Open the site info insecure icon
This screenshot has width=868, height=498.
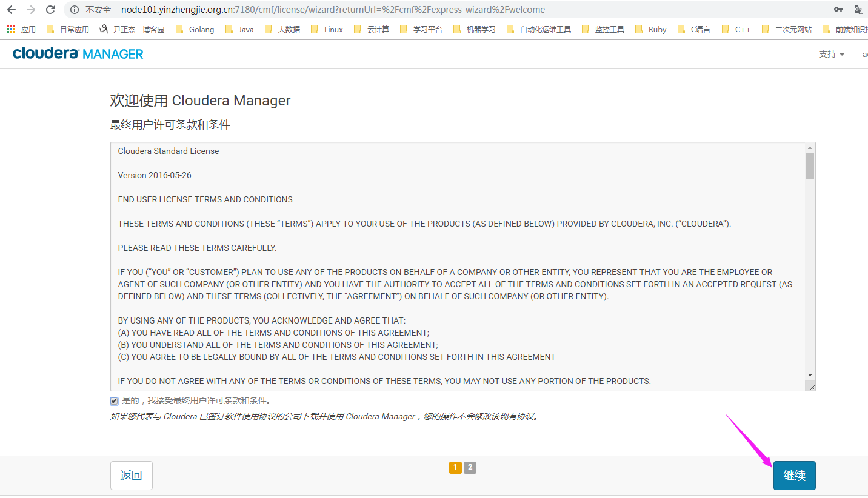75,10
